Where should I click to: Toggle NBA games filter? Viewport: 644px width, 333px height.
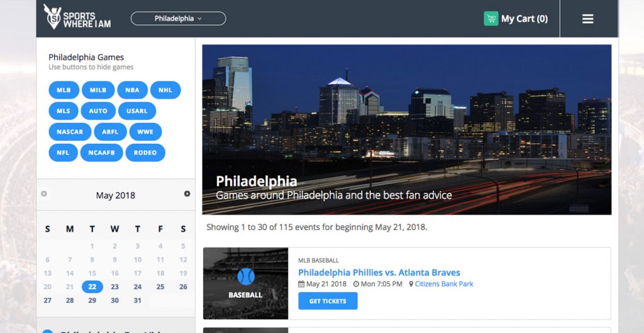point(132,90)
